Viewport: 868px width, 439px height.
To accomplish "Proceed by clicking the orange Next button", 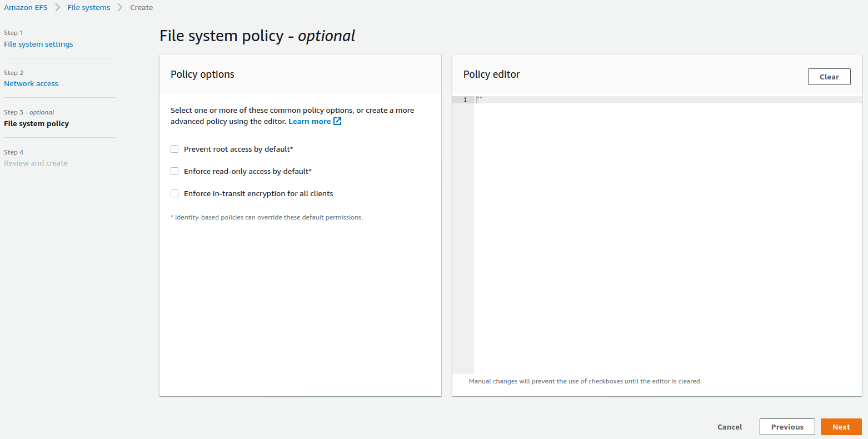I will 841,427.
